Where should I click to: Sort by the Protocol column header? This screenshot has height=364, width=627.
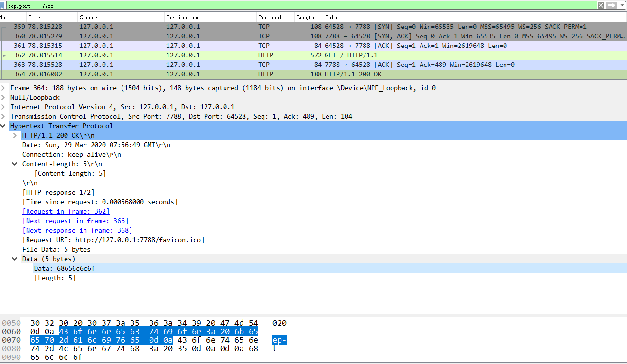(275, 17)
